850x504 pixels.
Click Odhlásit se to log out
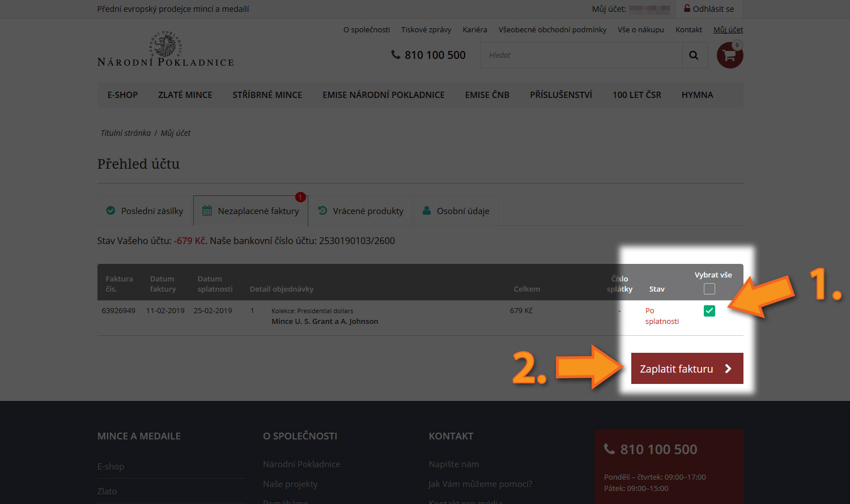point(713,9)
